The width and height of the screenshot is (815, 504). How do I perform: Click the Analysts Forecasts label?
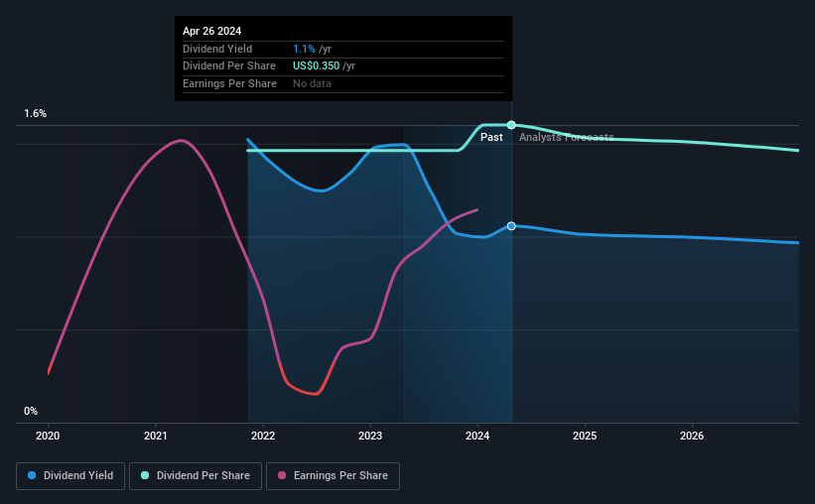click(567, 137)
